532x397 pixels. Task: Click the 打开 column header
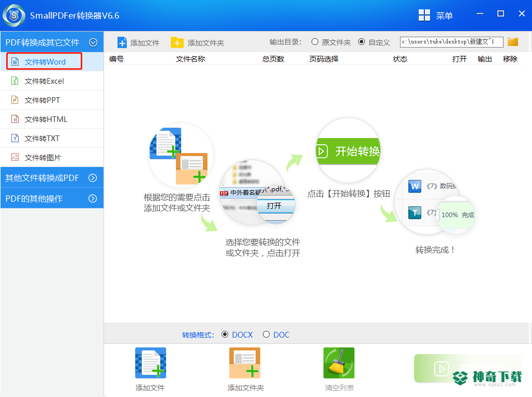[460, 58]
